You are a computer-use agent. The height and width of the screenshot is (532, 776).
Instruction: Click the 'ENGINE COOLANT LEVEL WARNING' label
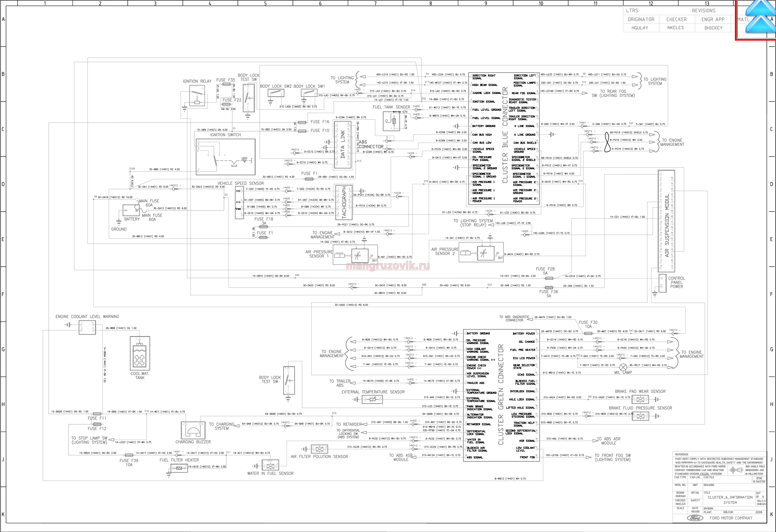tap(87, 316)
